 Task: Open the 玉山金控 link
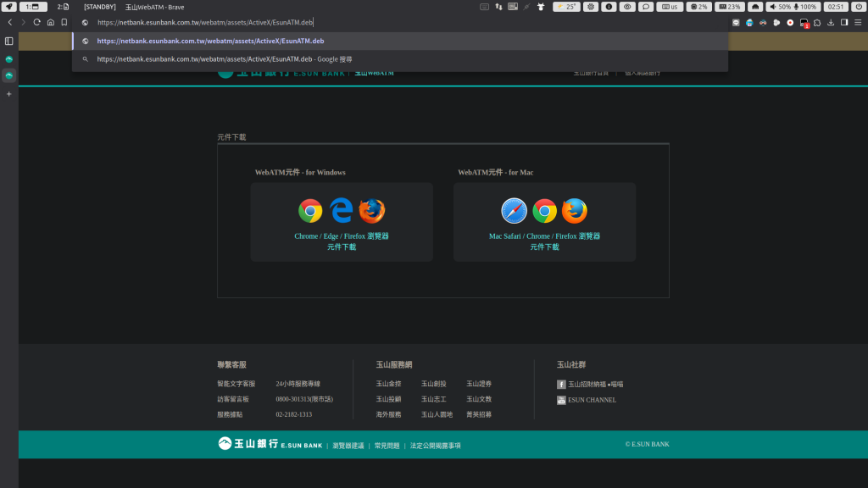[x=388, y=384]
